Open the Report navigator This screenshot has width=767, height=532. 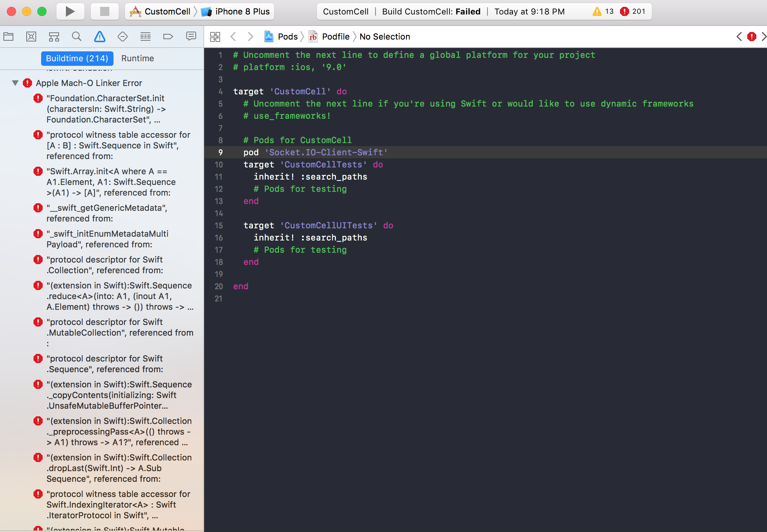(x=191, y=37)
